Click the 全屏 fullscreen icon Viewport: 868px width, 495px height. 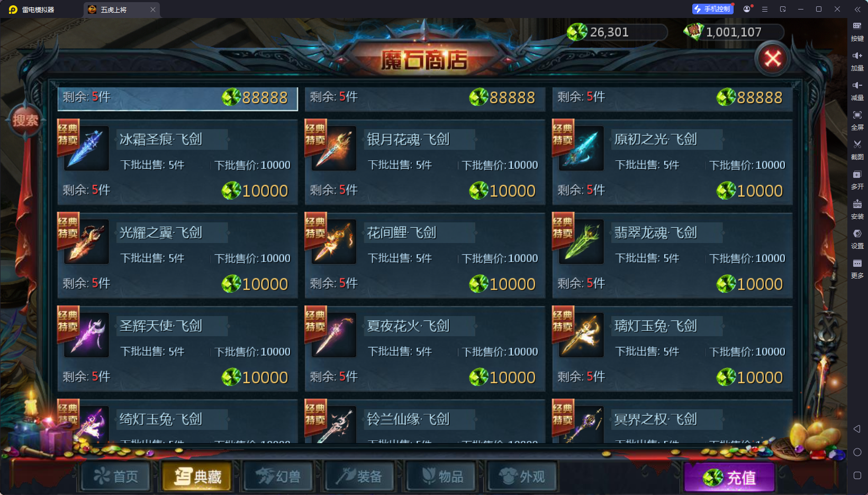(x=857, y=115)
